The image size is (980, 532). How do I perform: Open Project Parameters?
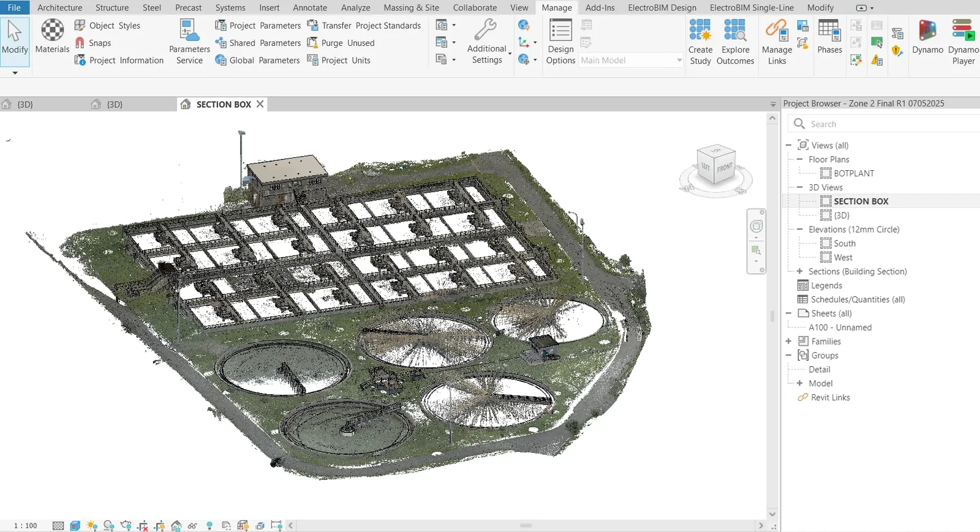(x=258, y=25)
